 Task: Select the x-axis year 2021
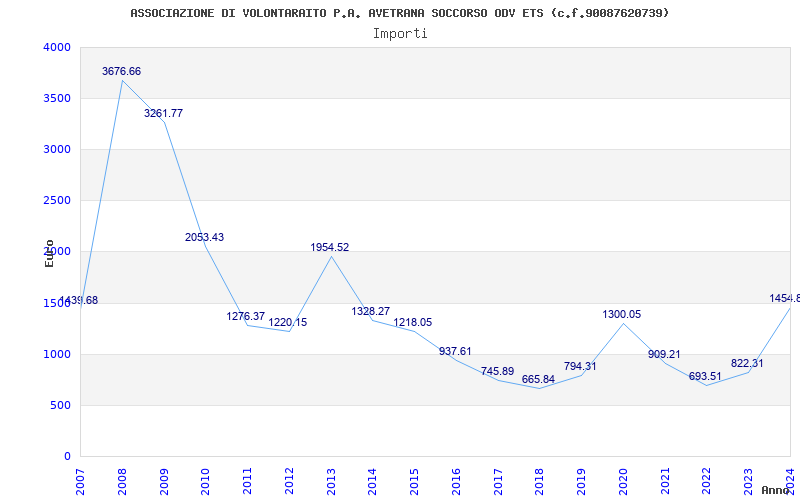point(665,482)
